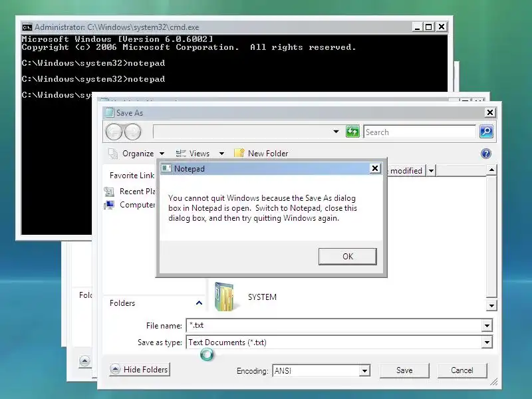Click the Forward navigation arrow
532x399 pixels.
pos(132,132)
